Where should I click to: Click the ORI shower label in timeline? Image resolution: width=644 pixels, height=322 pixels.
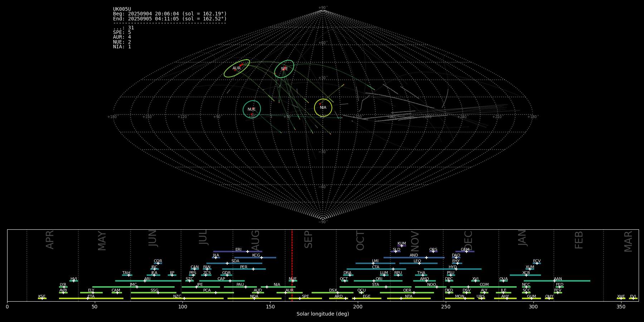379,279
